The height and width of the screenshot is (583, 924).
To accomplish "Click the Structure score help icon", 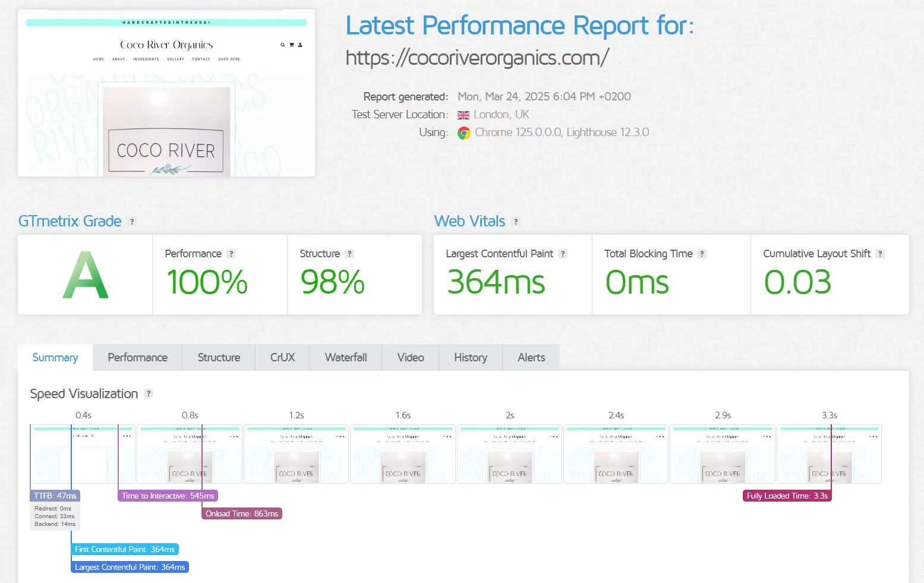I will (349, 254).
